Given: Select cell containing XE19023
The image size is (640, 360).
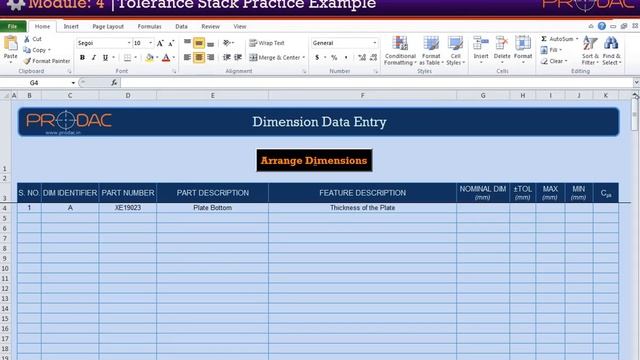Looking at the screenshot, I should click(128, 208).
